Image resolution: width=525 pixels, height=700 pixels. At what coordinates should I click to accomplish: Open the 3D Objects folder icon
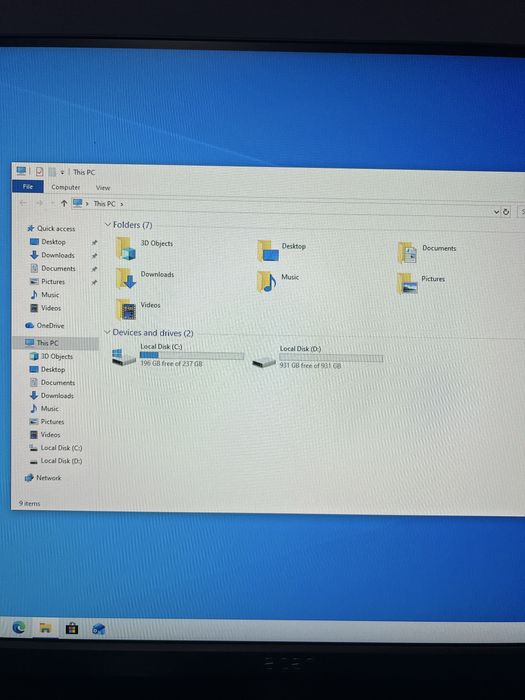pos(126,248)
